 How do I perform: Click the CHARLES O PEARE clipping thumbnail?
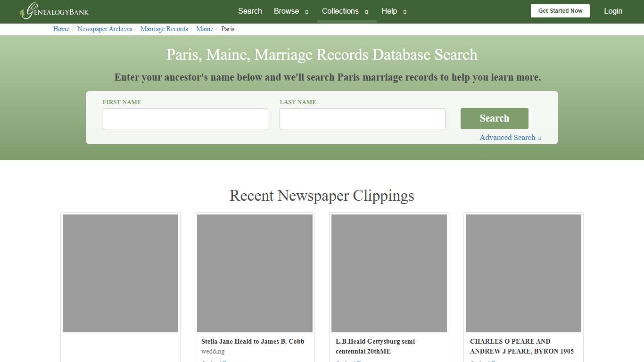click(523, 272)
